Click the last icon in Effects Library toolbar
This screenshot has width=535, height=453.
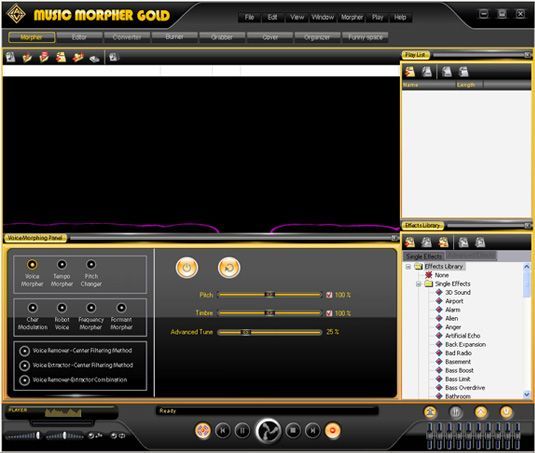click(480, 242)
